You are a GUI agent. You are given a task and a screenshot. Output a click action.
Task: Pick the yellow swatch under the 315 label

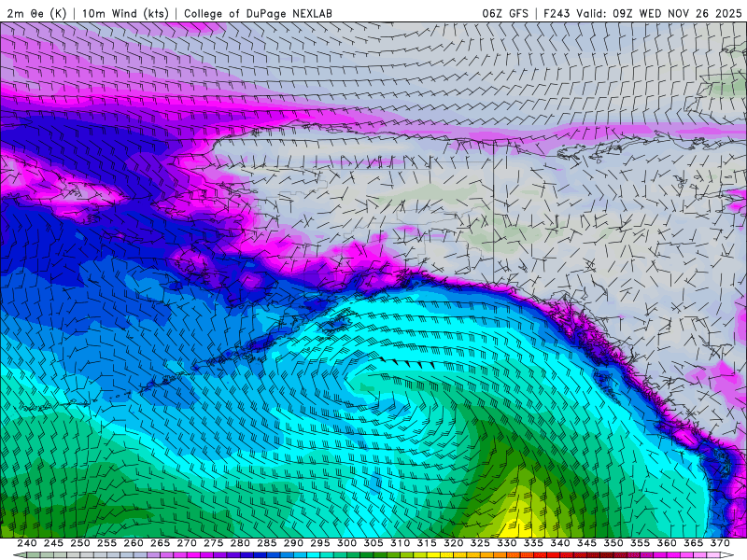[433, 555]
